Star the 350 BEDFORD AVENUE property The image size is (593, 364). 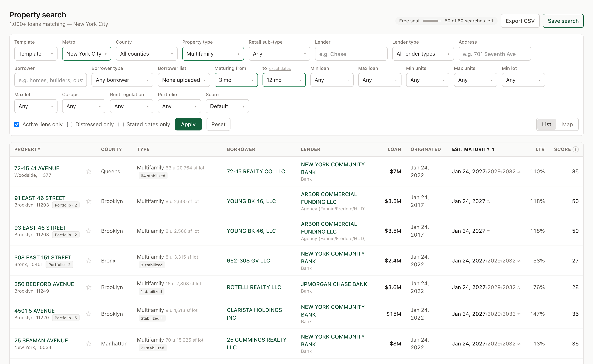89,287
